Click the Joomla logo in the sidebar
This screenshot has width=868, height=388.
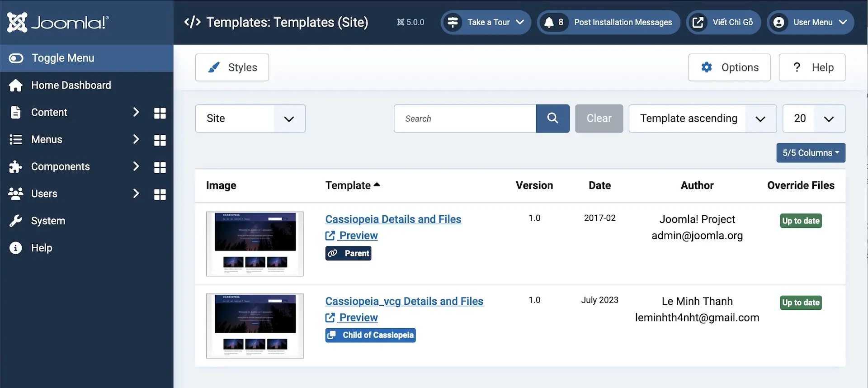point(58,22)
